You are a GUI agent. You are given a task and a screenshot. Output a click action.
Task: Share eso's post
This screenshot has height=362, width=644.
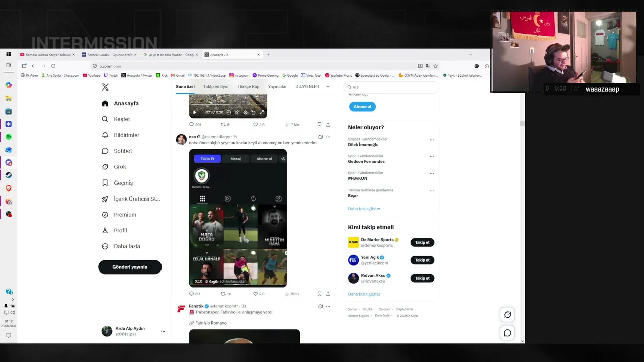click(328, 294)
